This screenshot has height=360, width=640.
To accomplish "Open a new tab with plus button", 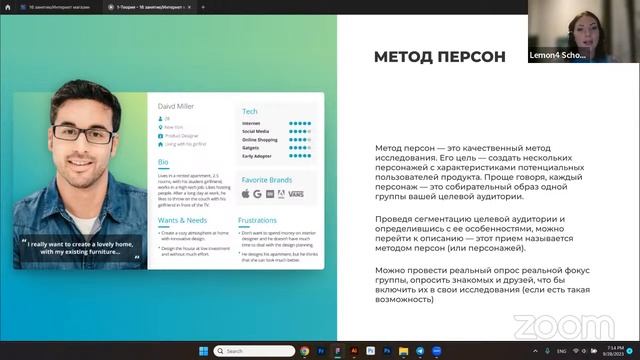I will 203,7.
